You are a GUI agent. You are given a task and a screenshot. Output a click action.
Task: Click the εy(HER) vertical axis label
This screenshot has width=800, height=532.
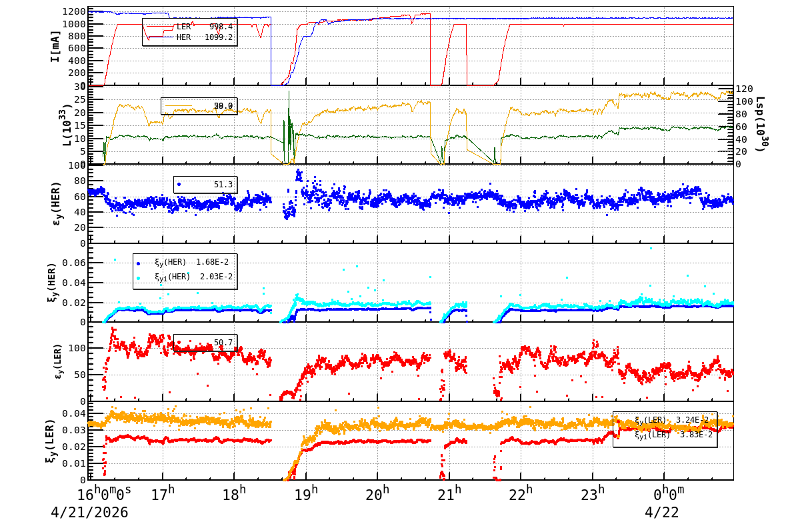(x=57, y=205)
